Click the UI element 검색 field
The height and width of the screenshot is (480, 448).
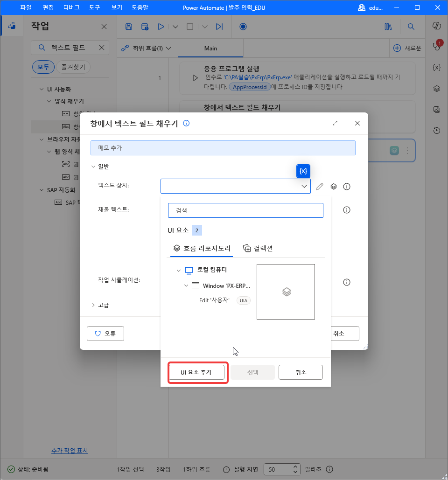point(245,210)
